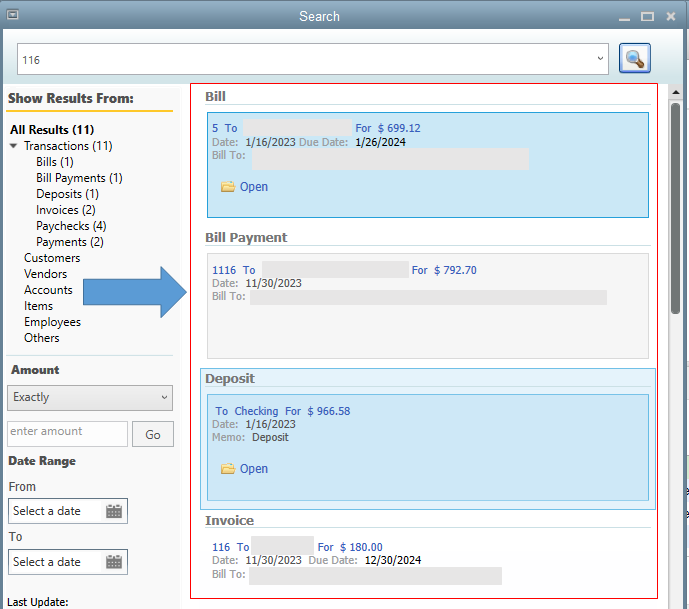Filter results by Customers
This screenshot has width=689, height=609.
(52, 258)
